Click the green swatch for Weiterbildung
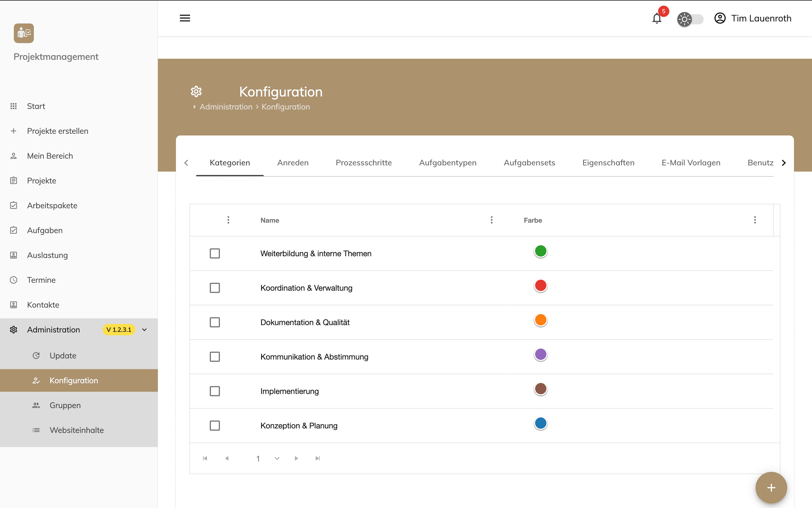 point(540,251)
